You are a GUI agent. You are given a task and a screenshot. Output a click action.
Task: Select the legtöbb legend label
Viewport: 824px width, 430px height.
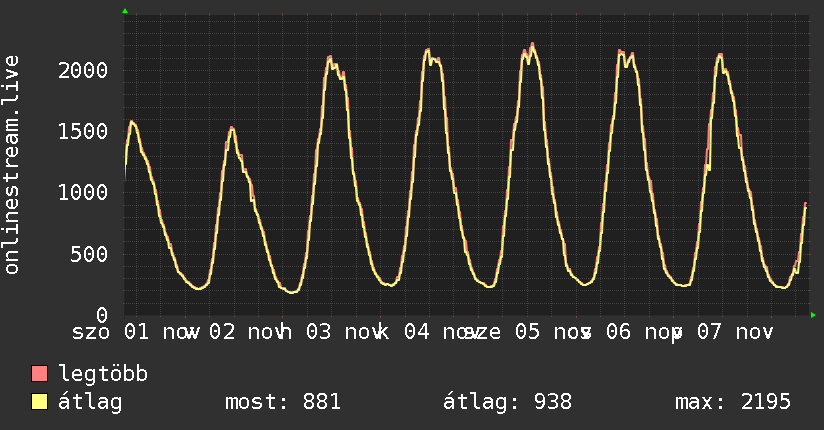pyautogui.click(x=104, y=374)
